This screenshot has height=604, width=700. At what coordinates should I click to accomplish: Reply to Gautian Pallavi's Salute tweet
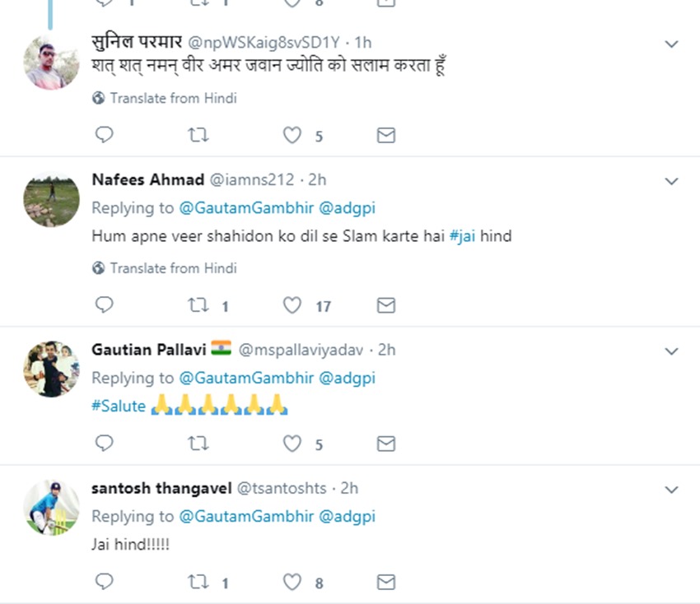[104, 444]
